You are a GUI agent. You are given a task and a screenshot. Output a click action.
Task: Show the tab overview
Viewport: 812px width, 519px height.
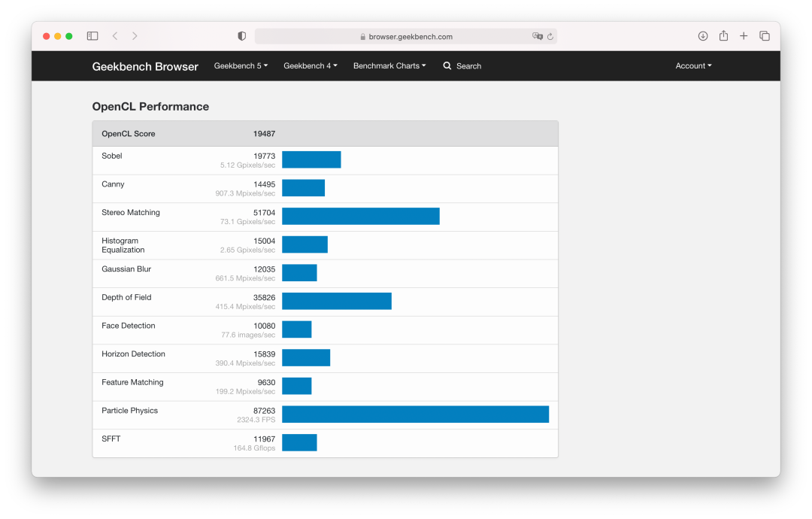765,36
